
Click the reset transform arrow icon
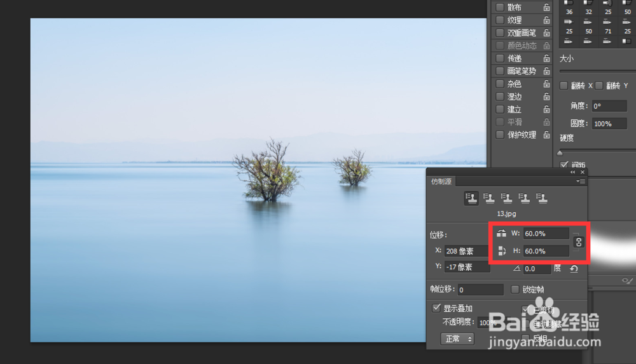point(574,268)
